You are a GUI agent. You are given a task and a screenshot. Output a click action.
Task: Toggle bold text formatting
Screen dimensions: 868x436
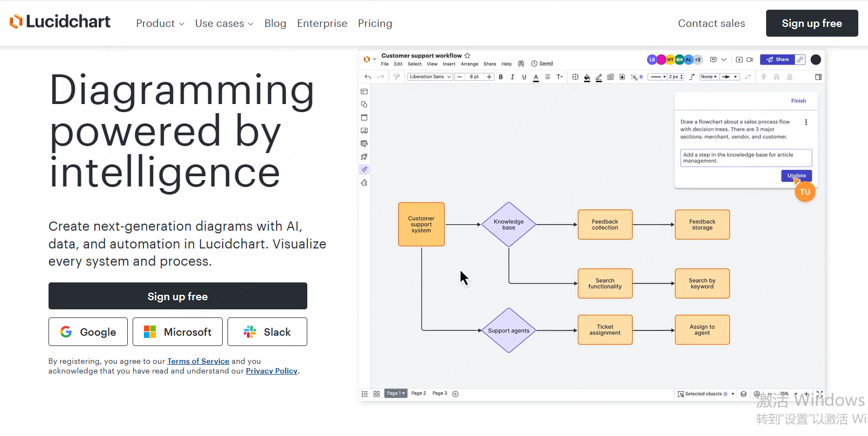click(x=501, y=77)
